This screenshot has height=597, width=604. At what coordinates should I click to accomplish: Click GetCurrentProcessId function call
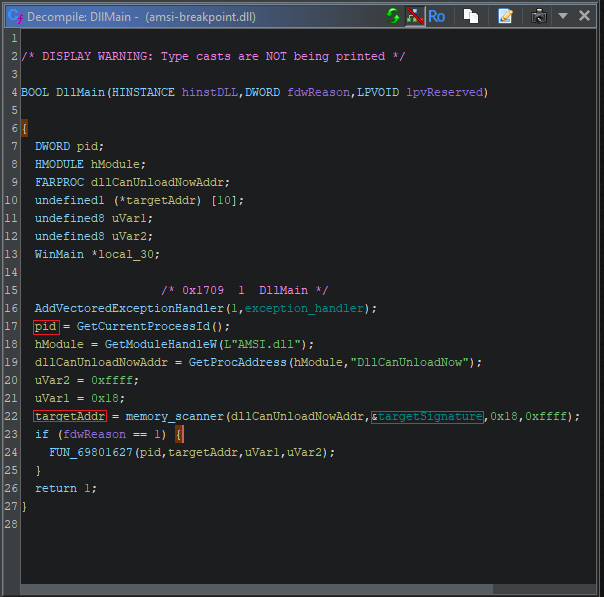pos(143,327)
